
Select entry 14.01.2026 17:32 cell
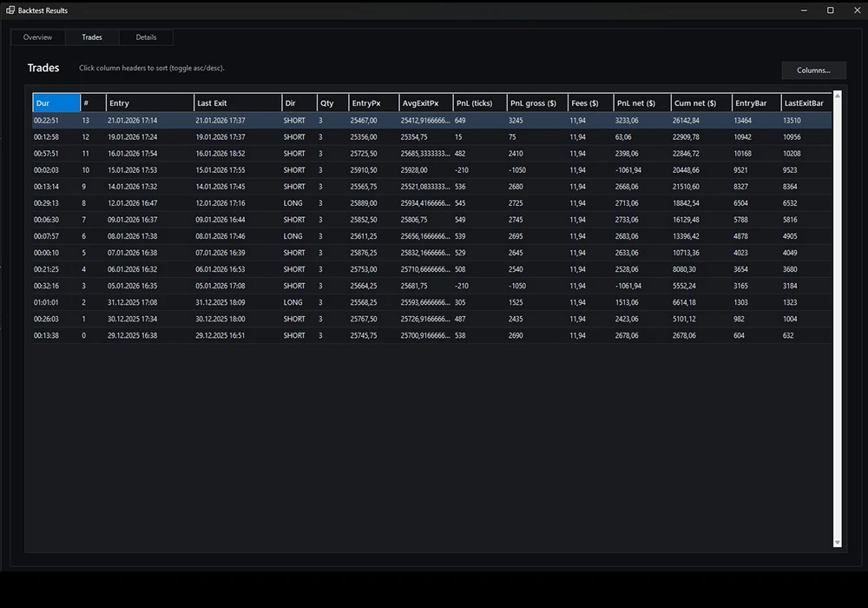point(132,187)
